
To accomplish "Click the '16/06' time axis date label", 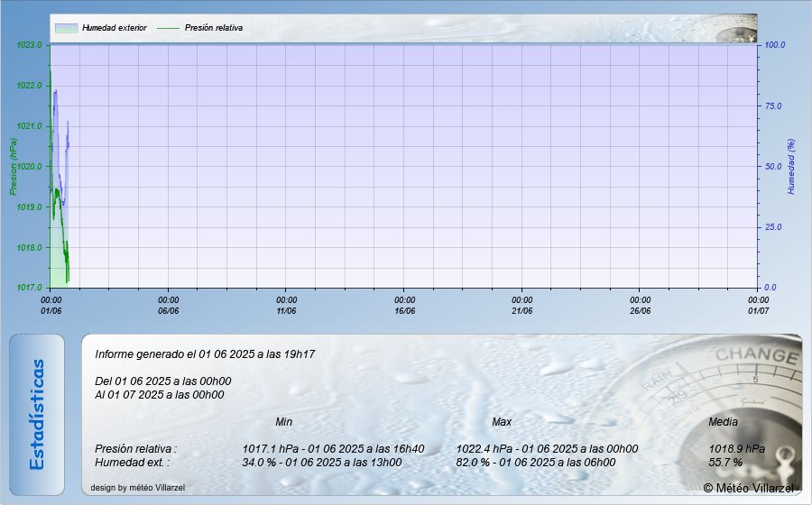I will [x=404, y=311].
